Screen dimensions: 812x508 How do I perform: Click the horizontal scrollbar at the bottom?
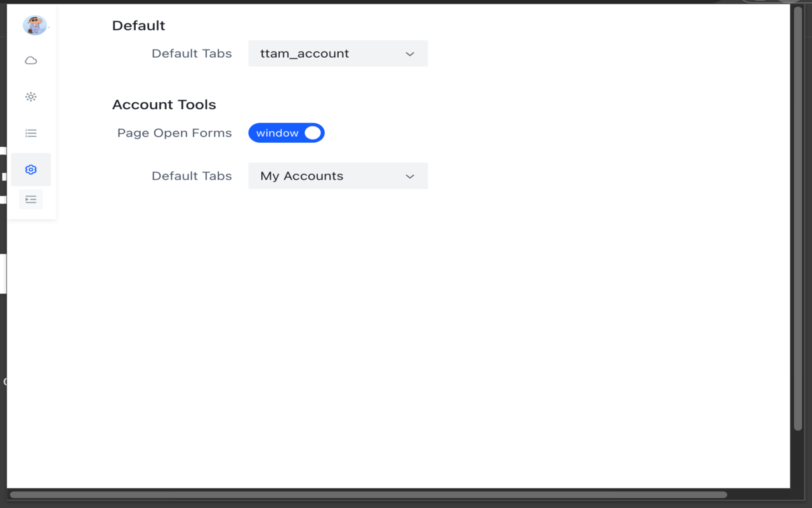click(368, 494)
